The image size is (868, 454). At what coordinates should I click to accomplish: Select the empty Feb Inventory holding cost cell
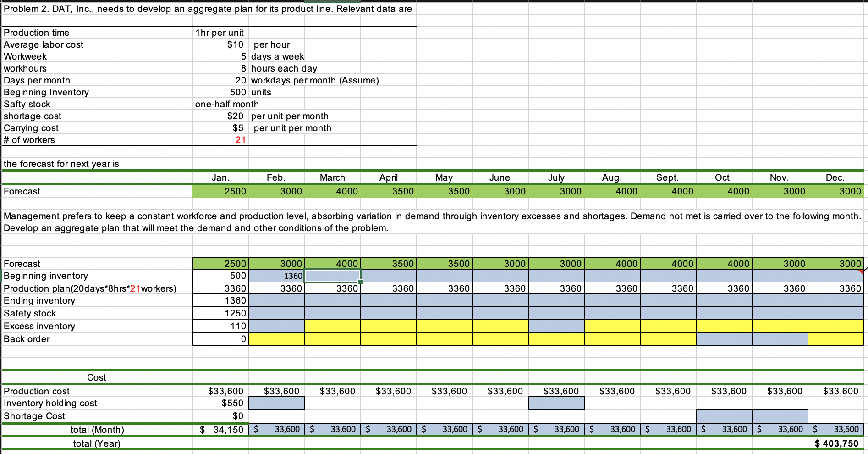277,403
